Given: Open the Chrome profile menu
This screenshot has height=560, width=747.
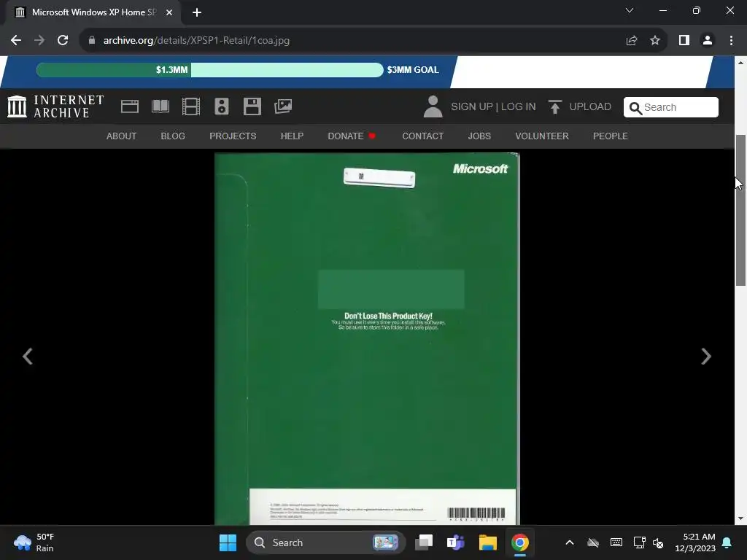Looking at the screenshot, I should pyautogui.click(x=708, y=41).
